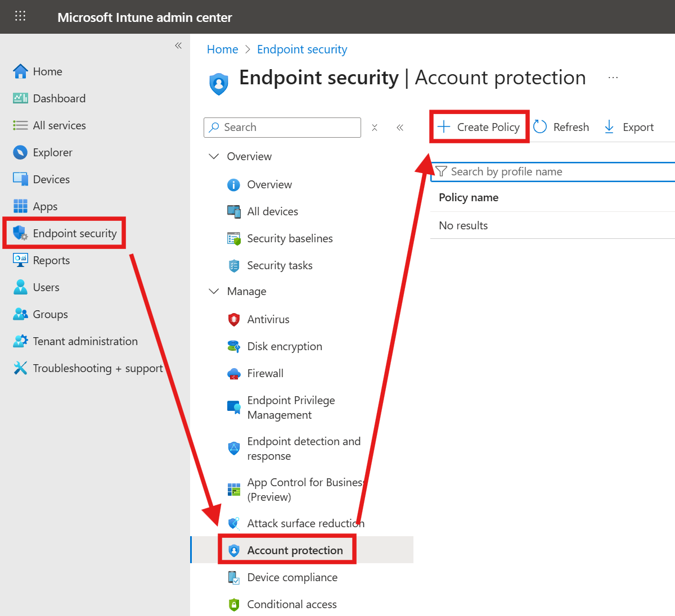Click the App Control for Business icon
This screenshot has width=675, height=616.
(x=233, y=490)
